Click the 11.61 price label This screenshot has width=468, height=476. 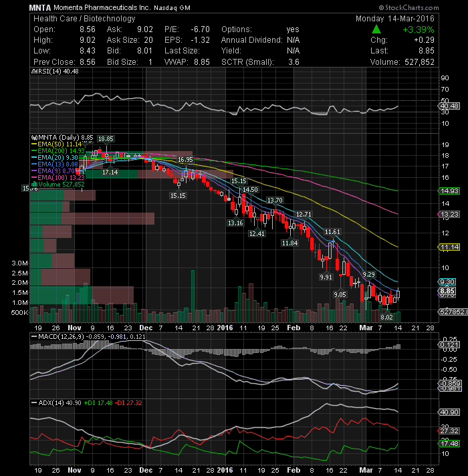[333, 232]
